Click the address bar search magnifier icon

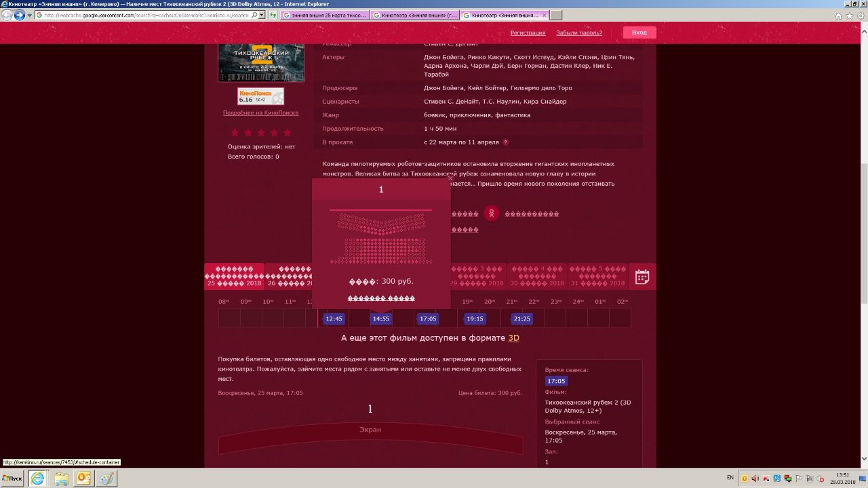tap(254, 15)
